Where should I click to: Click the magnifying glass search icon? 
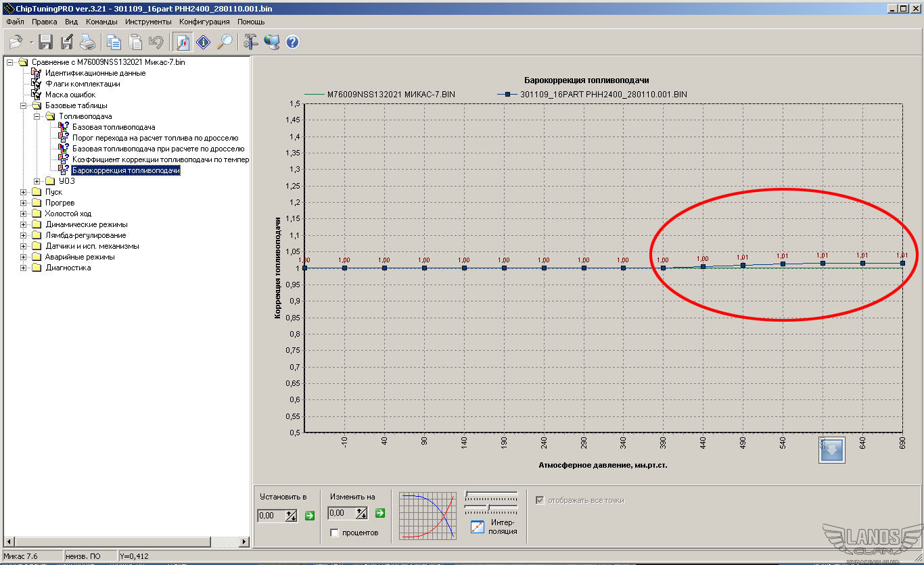(x=225, y=43)
